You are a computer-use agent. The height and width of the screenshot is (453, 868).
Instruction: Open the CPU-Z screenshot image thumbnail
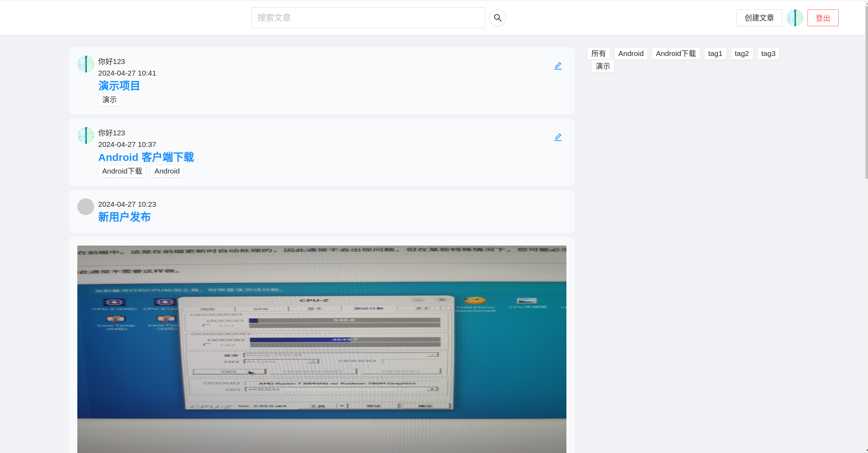pyautogui.click(x=322, y=349)
